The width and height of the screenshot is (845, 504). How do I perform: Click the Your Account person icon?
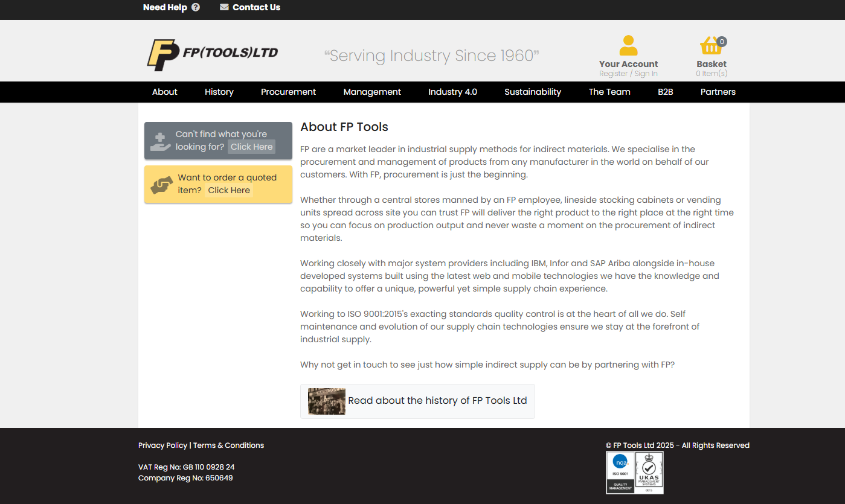tap(628, 45)
